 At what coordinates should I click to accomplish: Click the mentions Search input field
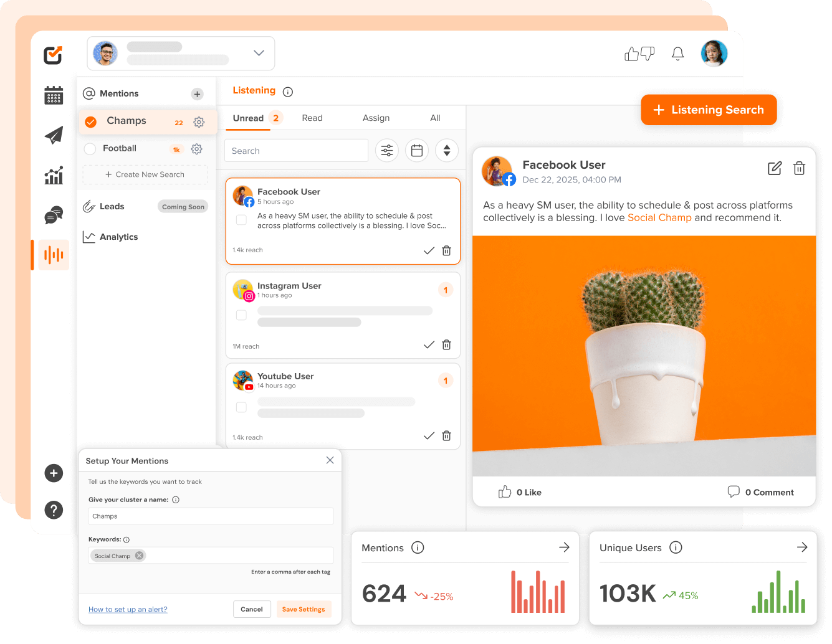pyautogui.click(x=296, y=151)
